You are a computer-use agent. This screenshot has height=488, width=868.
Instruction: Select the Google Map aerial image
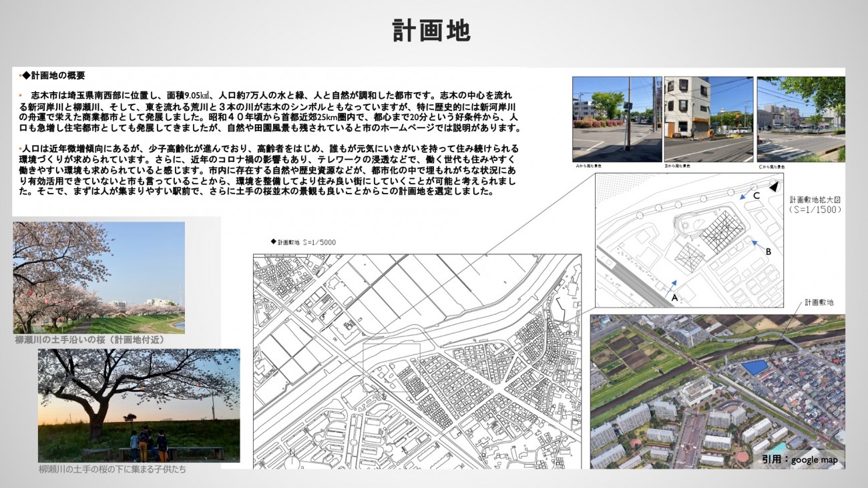[x=717, y=392]
